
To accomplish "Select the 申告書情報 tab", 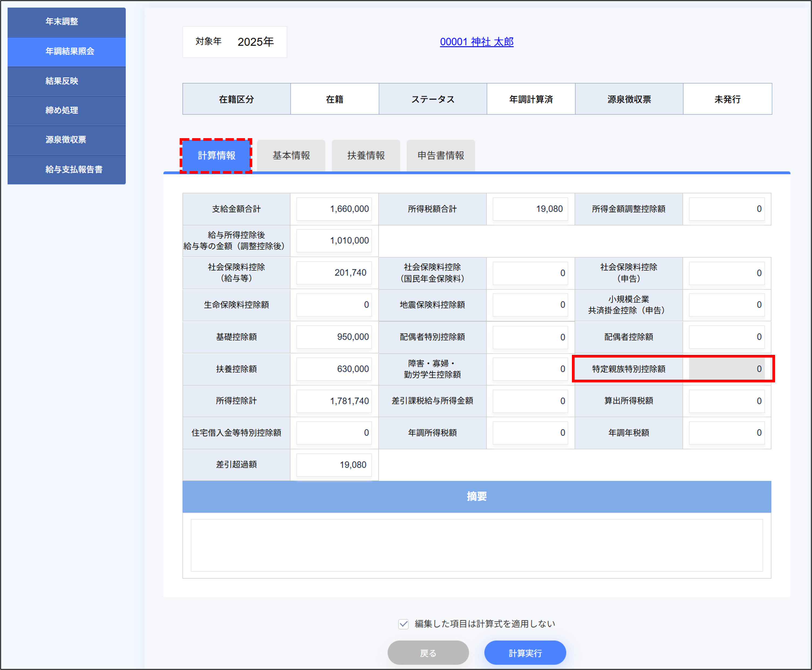I will (x=441, y=155).
